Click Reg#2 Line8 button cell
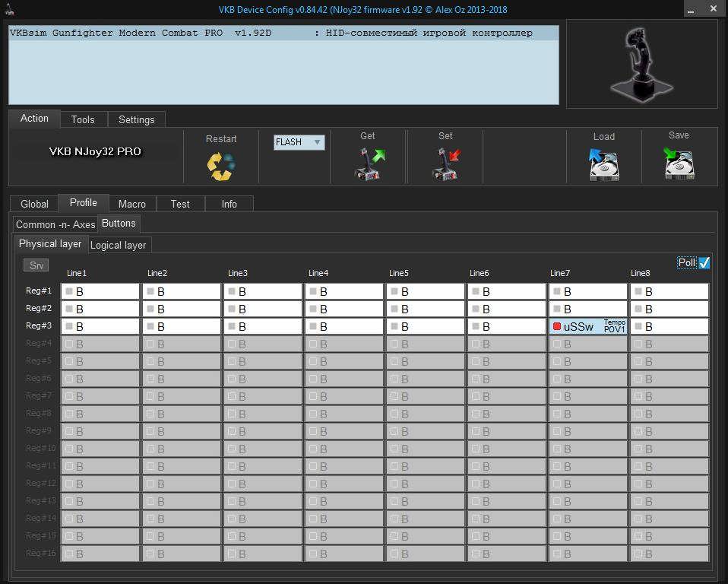 669,309
